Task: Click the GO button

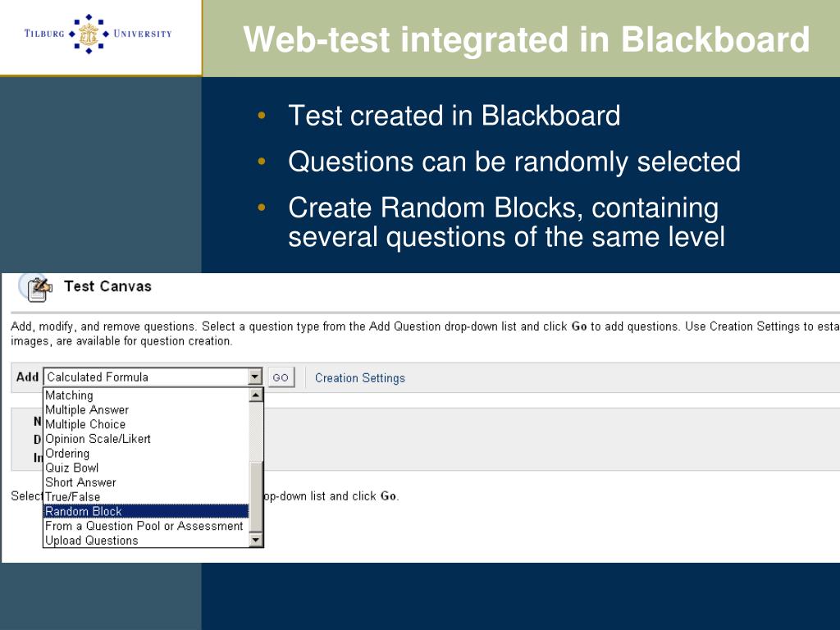Action: point(281,377)
